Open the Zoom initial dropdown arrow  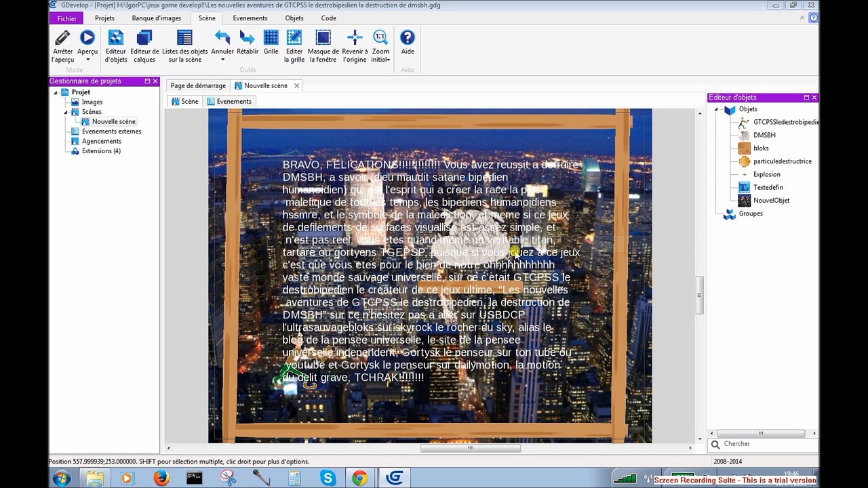click(x=388, y=60)
